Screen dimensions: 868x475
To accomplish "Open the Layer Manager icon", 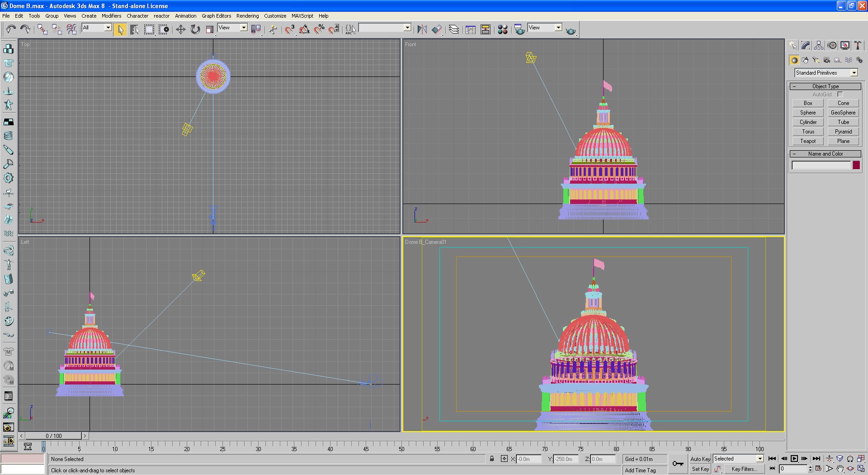I will click(454, 29).
